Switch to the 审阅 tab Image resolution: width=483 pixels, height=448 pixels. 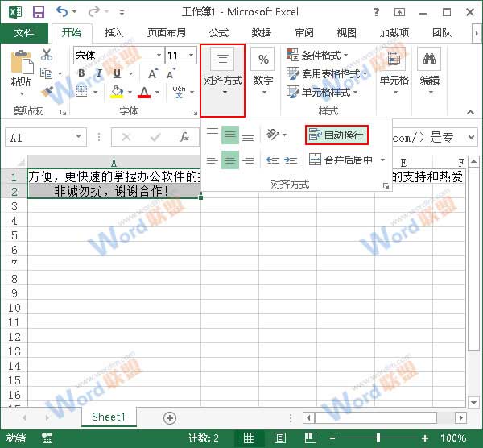[x=304, y=33]
